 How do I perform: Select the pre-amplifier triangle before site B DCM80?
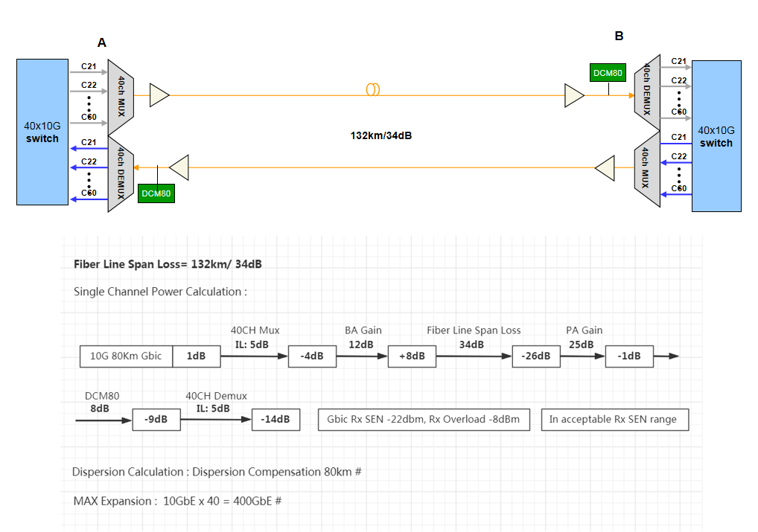[574, 95]
